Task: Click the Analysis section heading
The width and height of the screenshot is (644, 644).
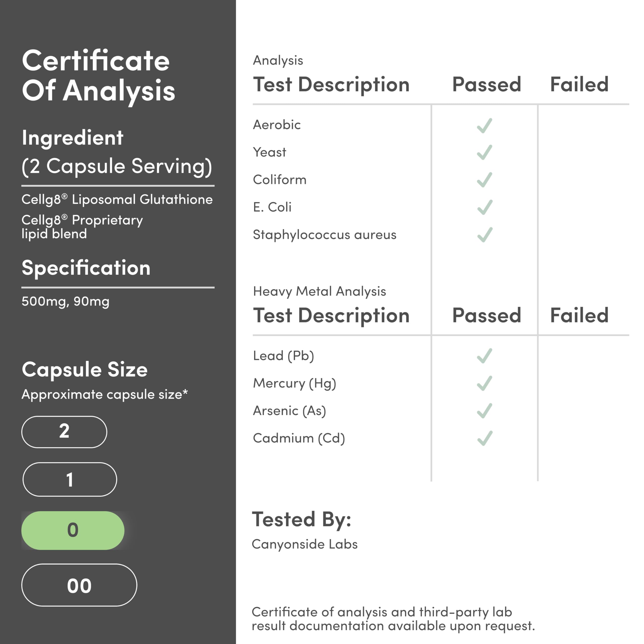Action: (x=278, y=60)
